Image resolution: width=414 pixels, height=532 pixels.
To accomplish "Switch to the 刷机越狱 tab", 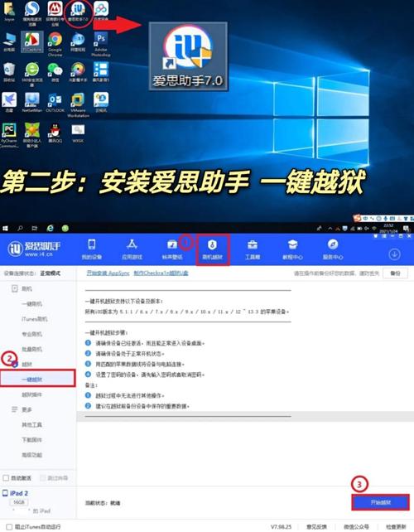I will click(213, 249).
